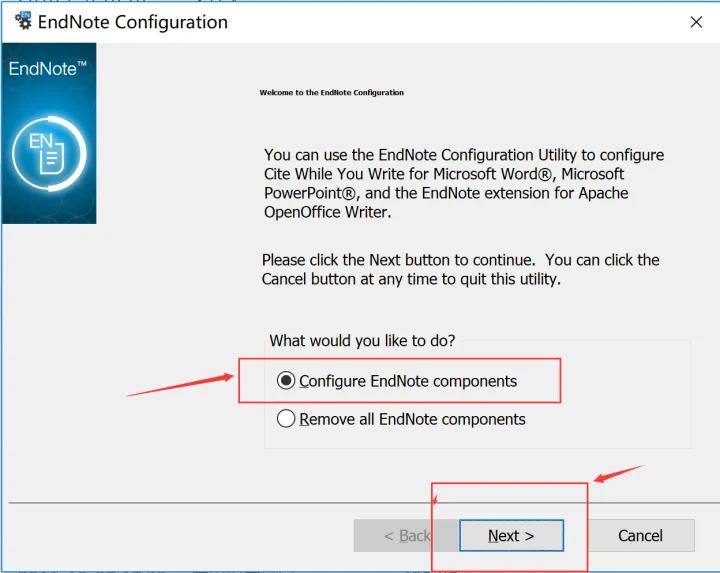
Task: Click the EndNote™ wordmark on the blue banner
Action: 48,69
